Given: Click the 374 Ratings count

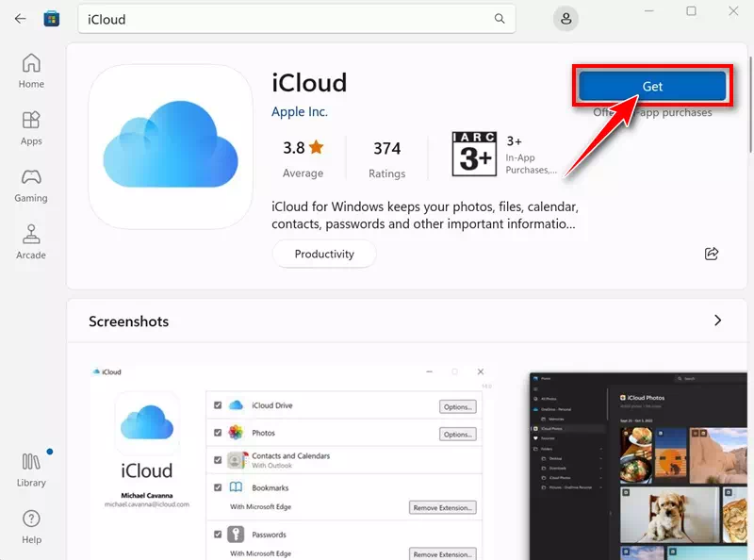Looking at the screenshot, I should click(x=387, y=159).
